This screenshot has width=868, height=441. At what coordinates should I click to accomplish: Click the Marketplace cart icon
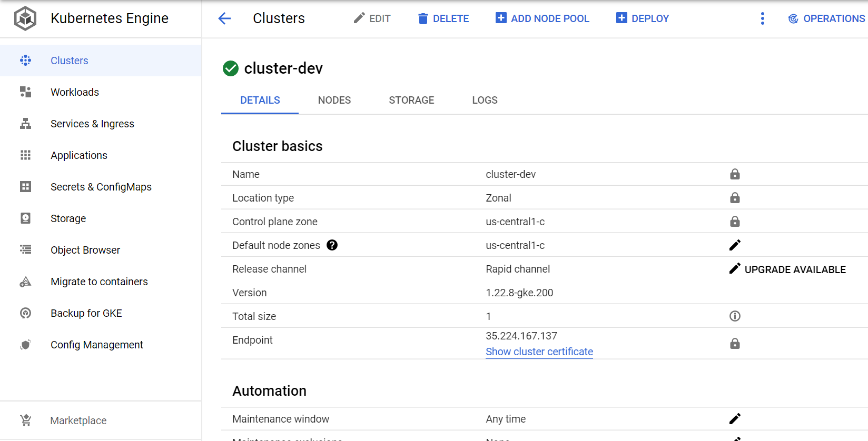coord(25,420)
